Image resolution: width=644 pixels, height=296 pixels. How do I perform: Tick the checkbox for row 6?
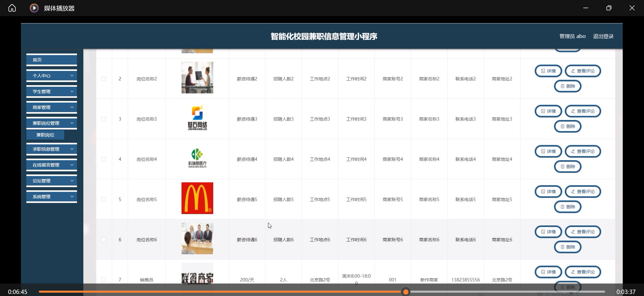104,240
